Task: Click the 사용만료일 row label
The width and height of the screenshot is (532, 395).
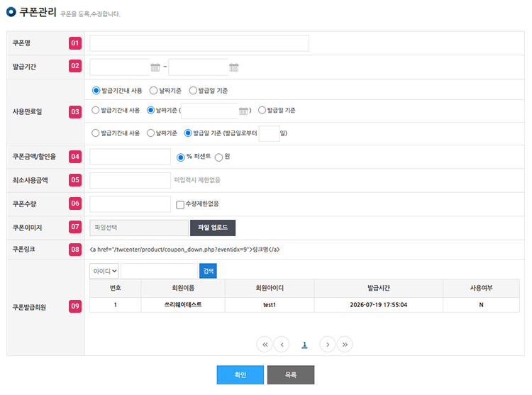Action: point(27,111)
